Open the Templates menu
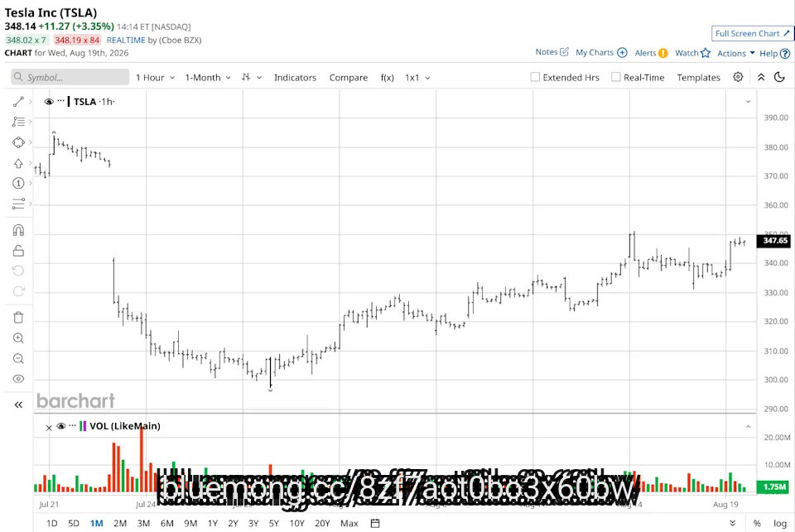This screenshot has width=795, height=532. (x=698, y=78)
